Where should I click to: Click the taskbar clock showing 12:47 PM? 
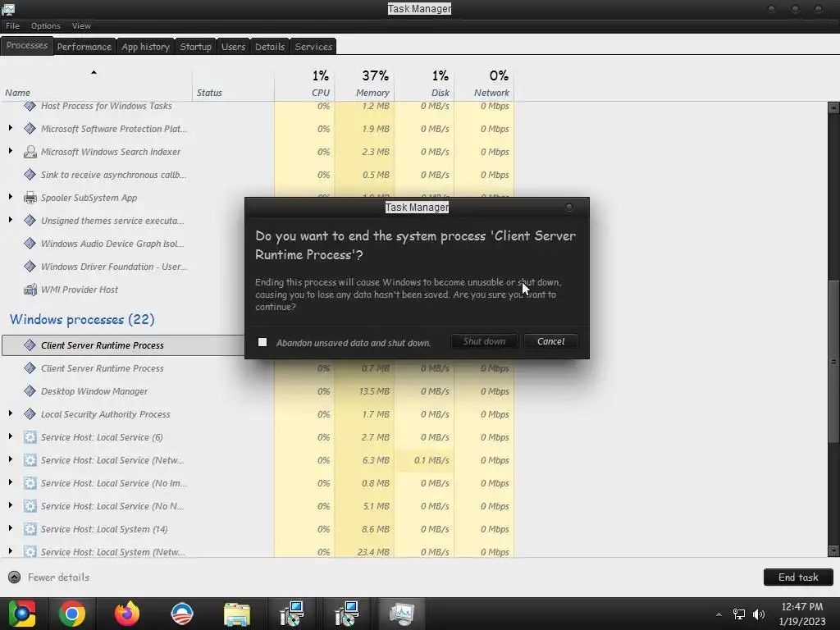[x=801, y=614]
